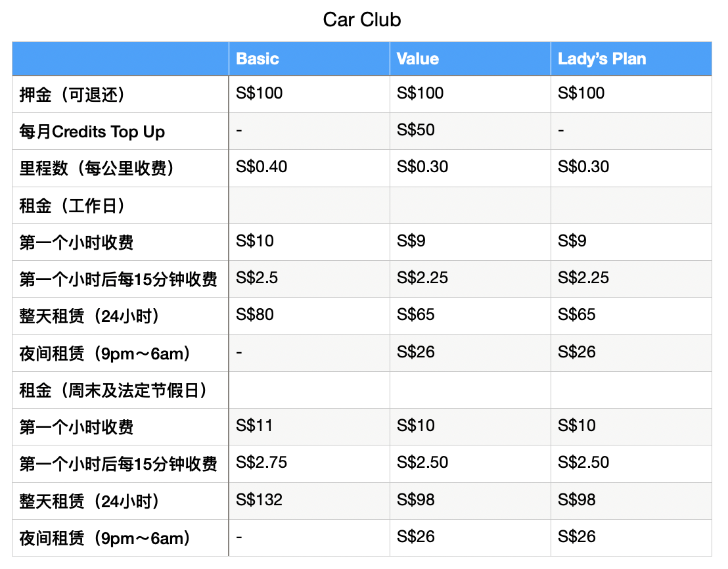Click the 租金（周末及法定节假日）section row
Screen dimensions: 728x569
113,390
